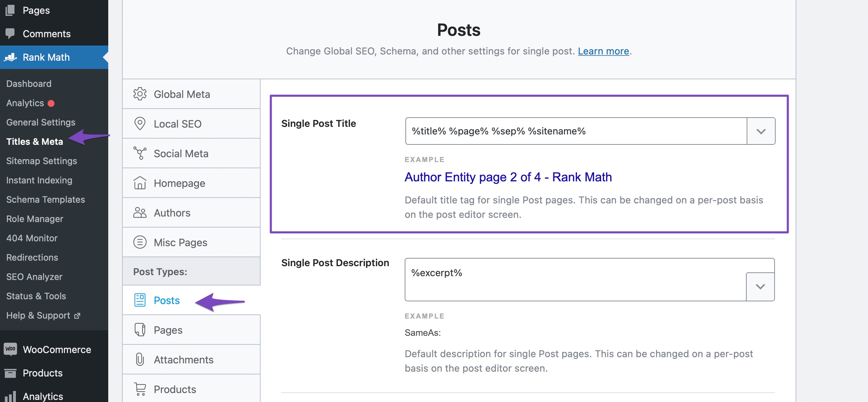Open the Products post type tab
The image size is (868, 402).
coord(191,389)
